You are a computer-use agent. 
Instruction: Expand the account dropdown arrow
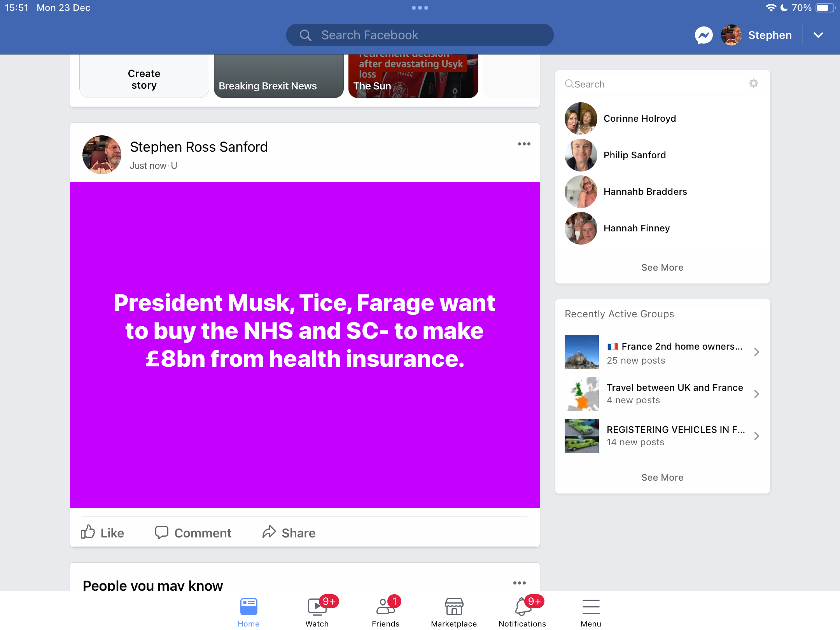coord(818,35)
